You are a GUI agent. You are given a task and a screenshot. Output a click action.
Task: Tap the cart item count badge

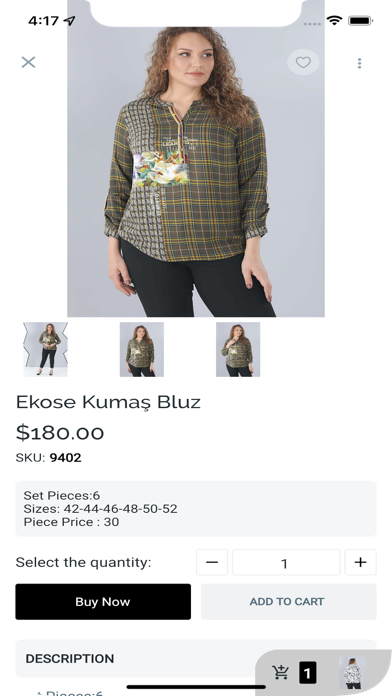(308, 673)
